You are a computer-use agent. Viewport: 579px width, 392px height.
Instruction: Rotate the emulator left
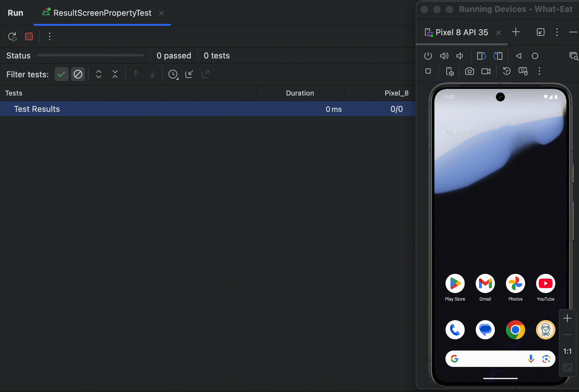coord(481,56)
